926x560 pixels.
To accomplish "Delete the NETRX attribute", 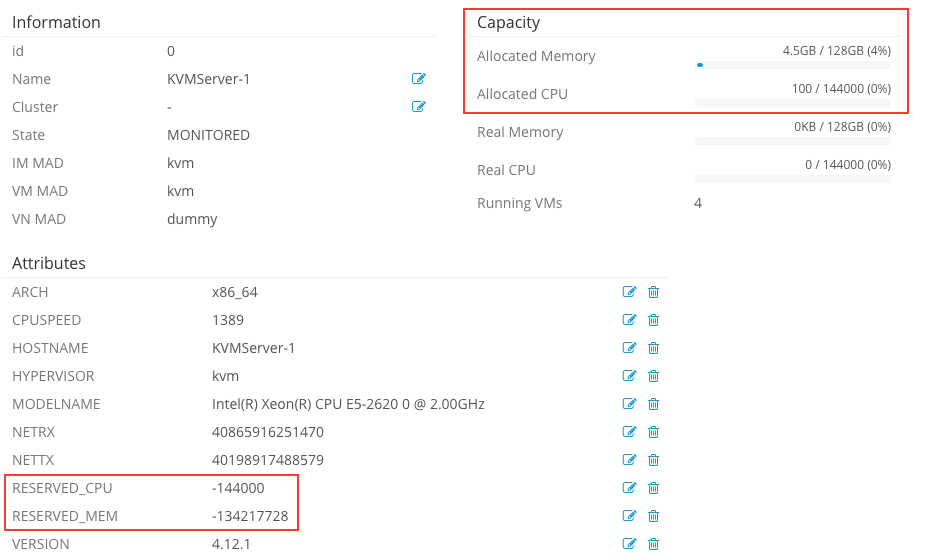I will [653, 432].
